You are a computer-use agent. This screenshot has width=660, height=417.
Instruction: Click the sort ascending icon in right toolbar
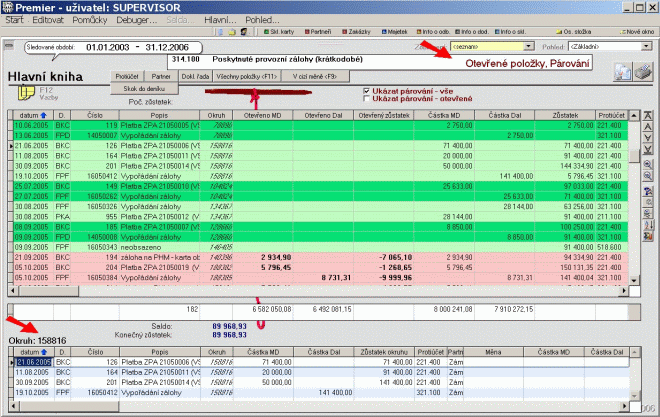tap(648, 225)
